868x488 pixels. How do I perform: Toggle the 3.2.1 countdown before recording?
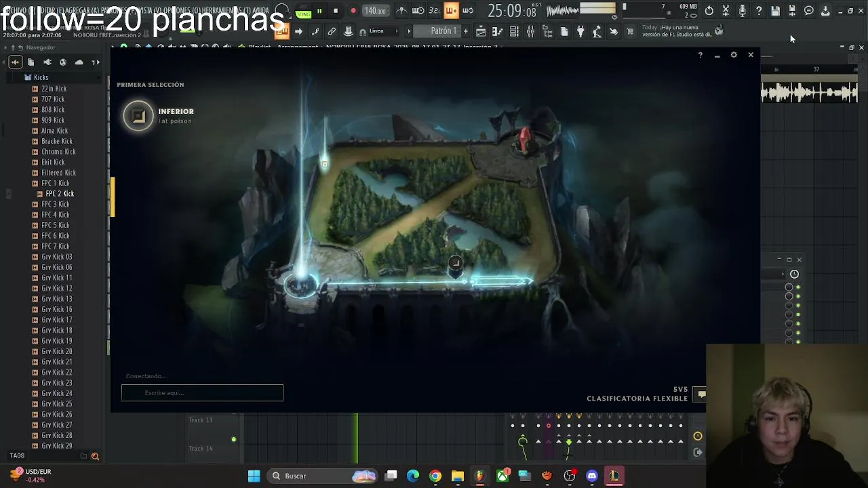435,11
